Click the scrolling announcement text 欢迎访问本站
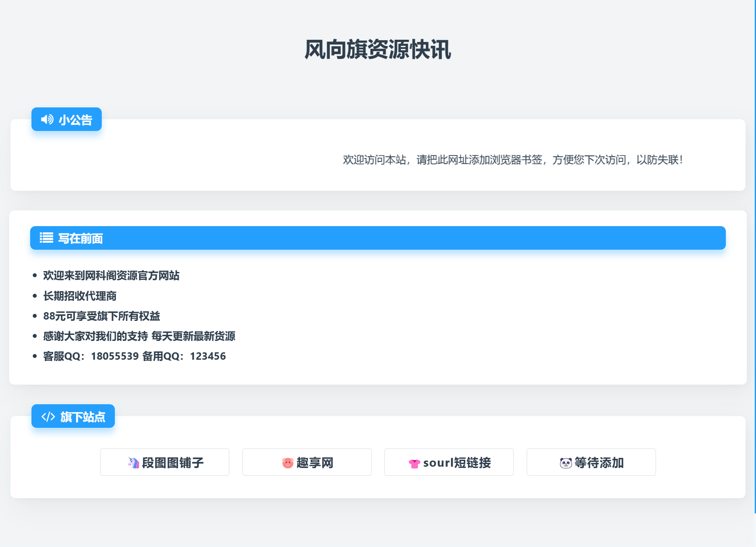The height and width of the screenshot is (547, 756). 513,160
